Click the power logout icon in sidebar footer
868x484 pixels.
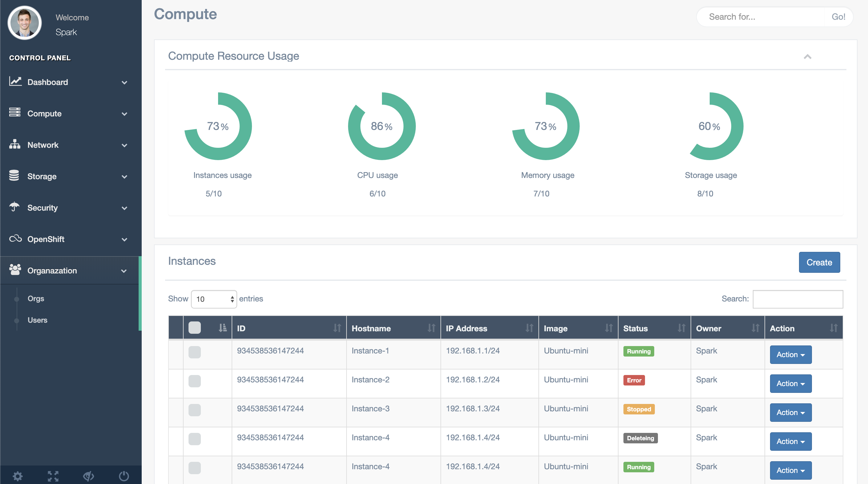click(124, 476)
